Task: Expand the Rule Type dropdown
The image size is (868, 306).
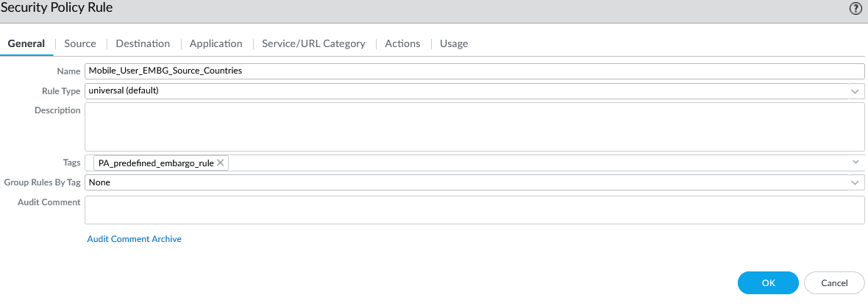Action: pyautogui.click(x=855, y=91)
